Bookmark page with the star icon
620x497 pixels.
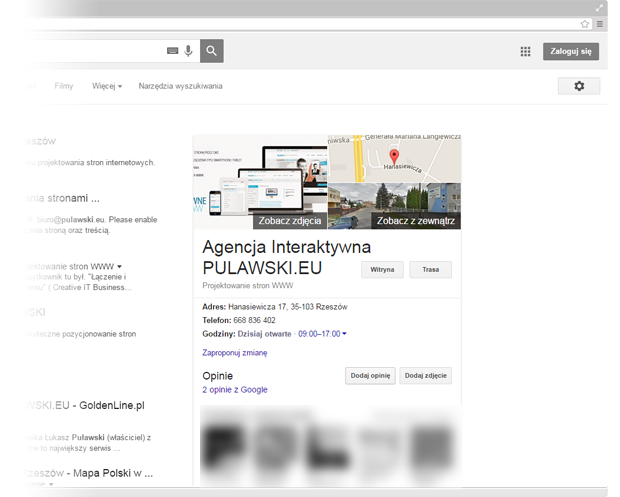[x=586, y=23]
